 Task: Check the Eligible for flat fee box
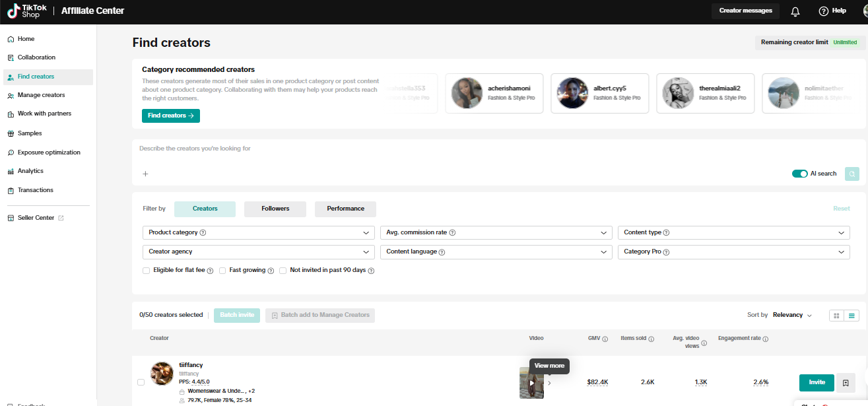pos(146,271)
